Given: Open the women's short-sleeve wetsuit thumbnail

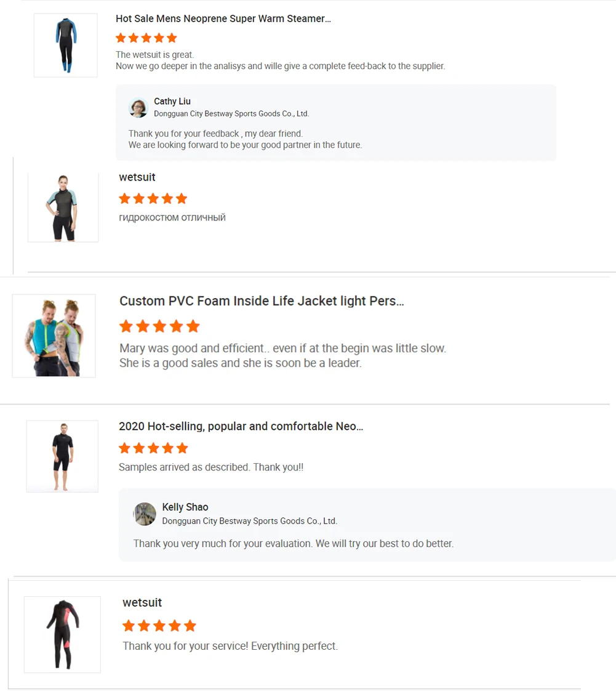Looking at the screenshot, I should point(63,207).
